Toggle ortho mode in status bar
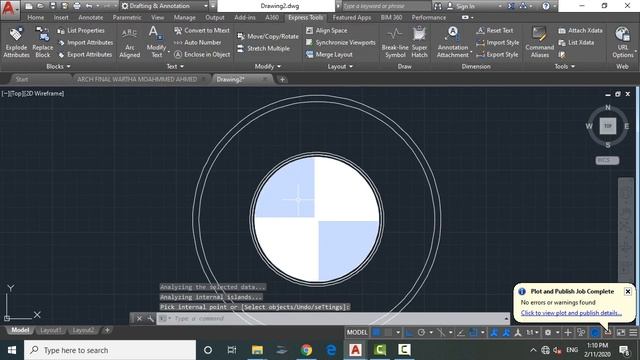640x360 pixels. (x=409, y=332)
